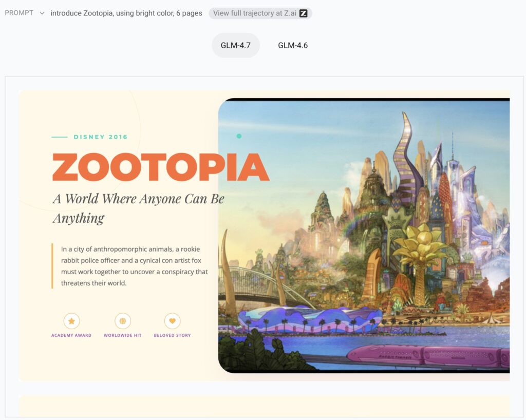Click the teal dot on the slide
Image resolution: width=526 pixels, height=420 pixels.
click(x=239, y=136)
